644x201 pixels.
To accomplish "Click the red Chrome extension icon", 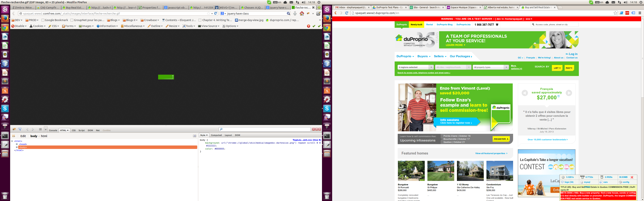I will [x=627, y=13].
